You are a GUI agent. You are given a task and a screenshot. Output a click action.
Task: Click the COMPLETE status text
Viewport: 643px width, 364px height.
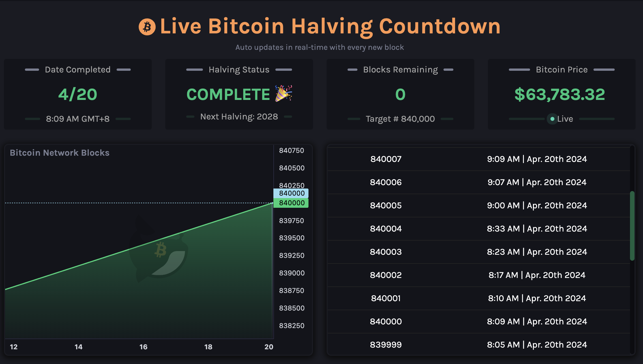tap(228, 95)
